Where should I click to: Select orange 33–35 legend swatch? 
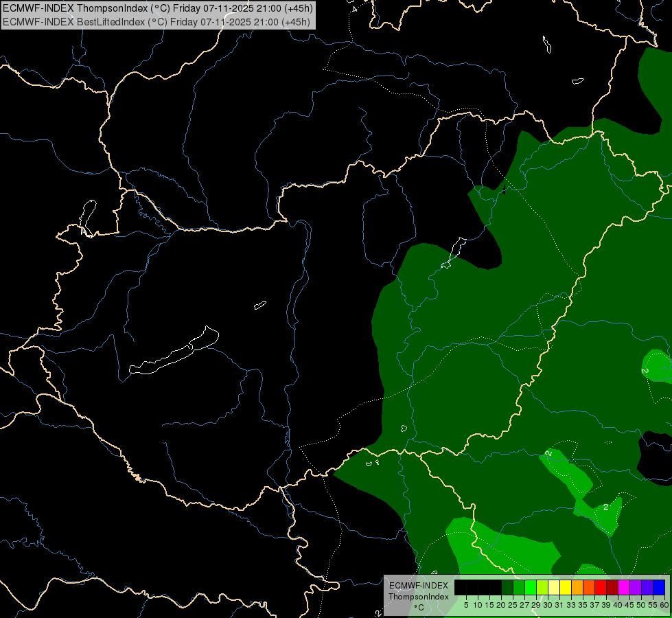click(x=577, y=587)
